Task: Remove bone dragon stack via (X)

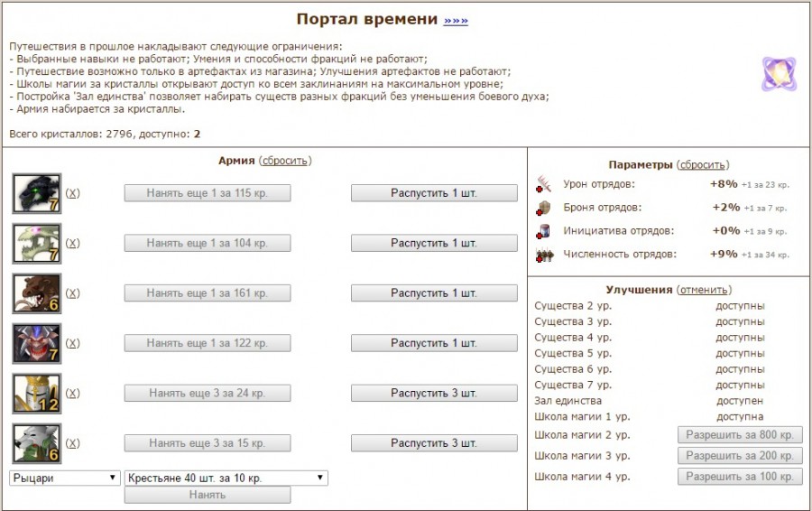Action: point(72,243)
